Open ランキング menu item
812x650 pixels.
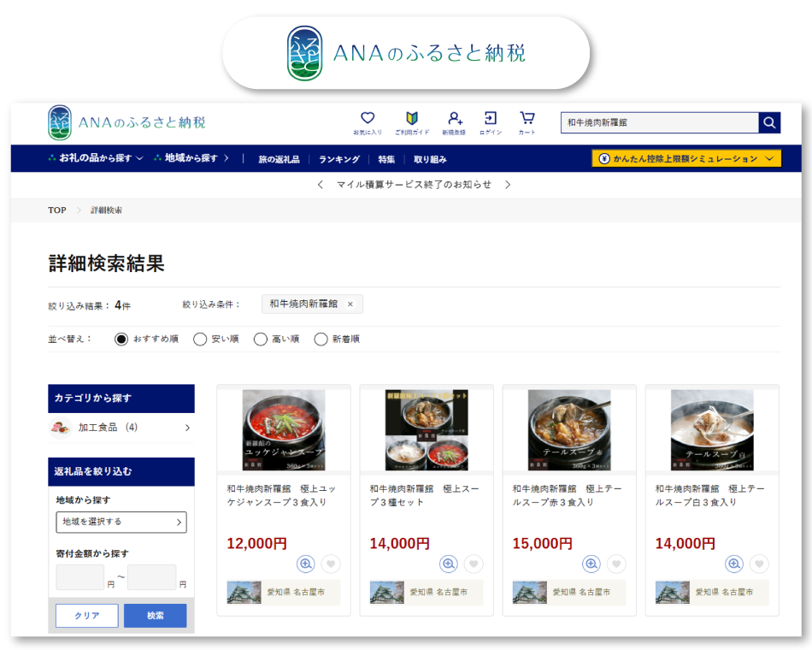coord(339,159)
